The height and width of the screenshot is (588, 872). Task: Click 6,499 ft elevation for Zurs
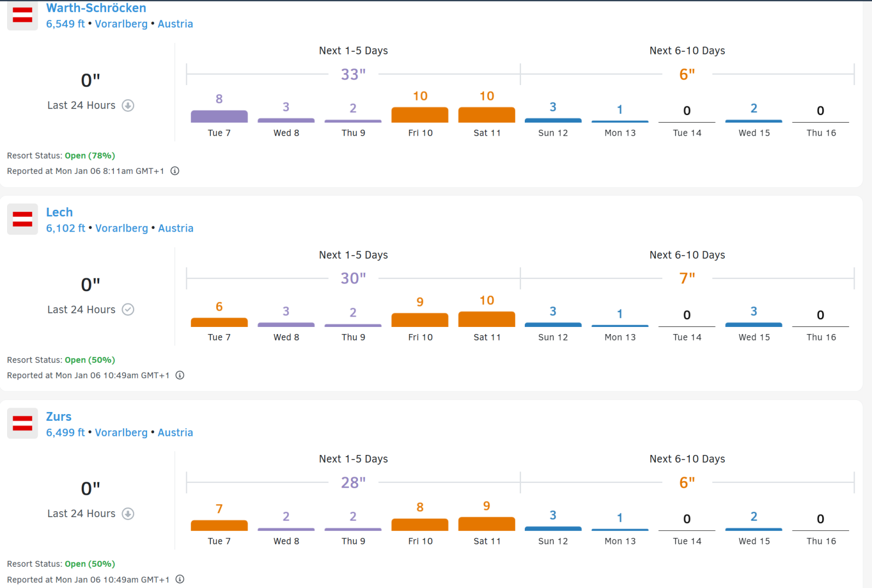pos(65,433)
